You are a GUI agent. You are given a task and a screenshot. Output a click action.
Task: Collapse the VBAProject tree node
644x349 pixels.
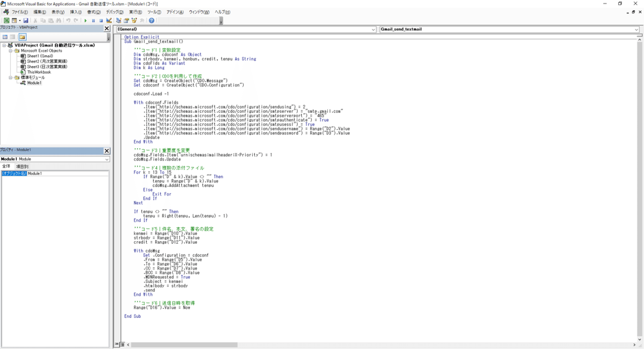pos(4,46)
